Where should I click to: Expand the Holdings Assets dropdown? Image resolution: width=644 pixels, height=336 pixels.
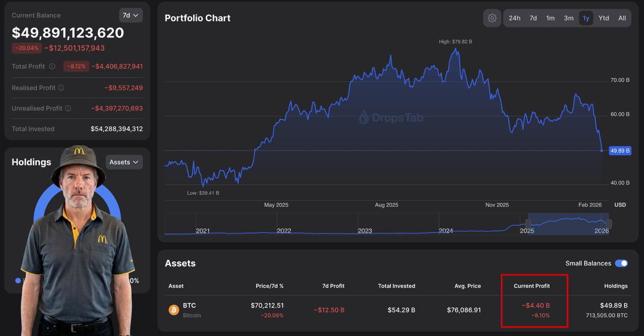[x=124, y=162]
